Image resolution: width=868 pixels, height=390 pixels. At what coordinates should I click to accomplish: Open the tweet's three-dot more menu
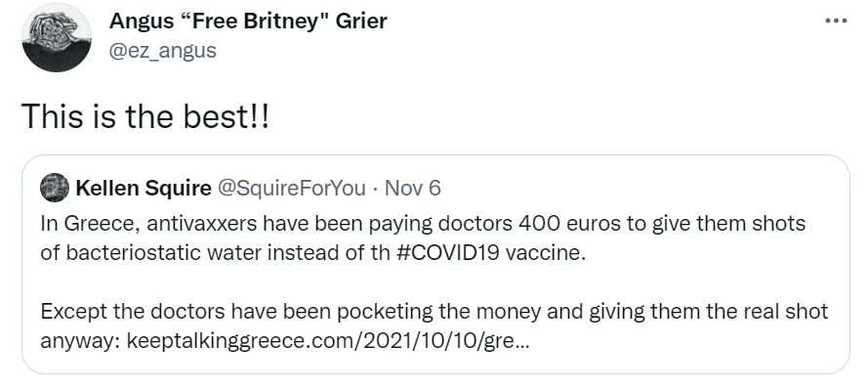(836, 22)
